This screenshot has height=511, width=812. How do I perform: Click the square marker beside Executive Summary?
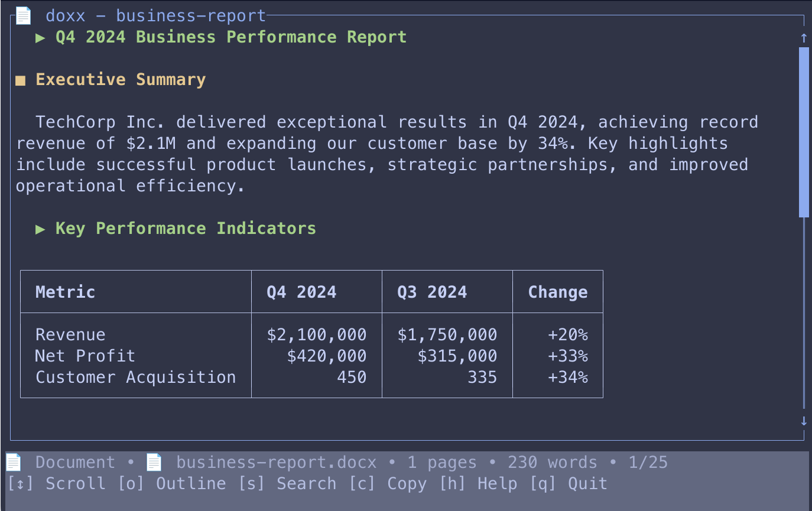[x=21, y=80]
